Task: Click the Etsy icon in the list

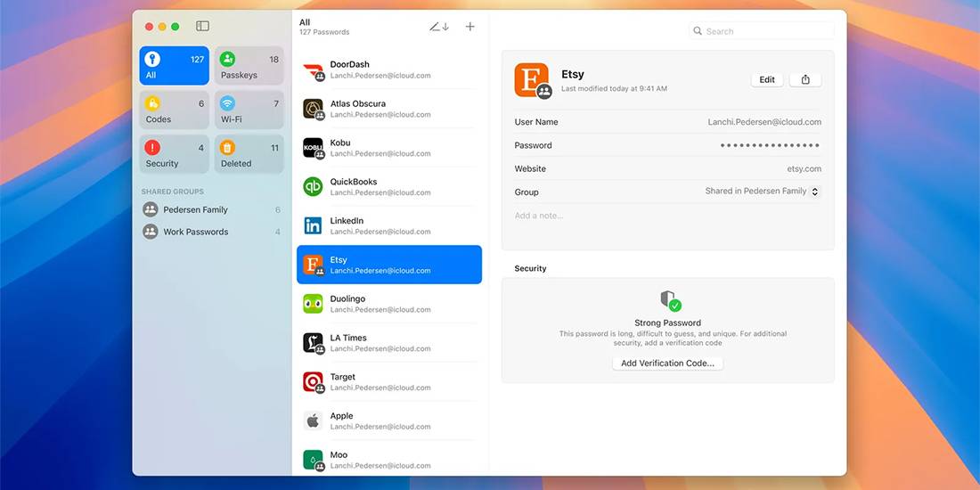Action: pyautogui.click(x=313, y=265)
